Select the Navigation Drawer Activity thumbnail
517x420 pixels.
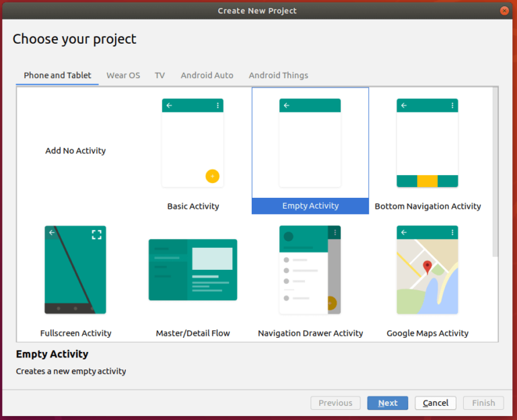coord(310,270)
